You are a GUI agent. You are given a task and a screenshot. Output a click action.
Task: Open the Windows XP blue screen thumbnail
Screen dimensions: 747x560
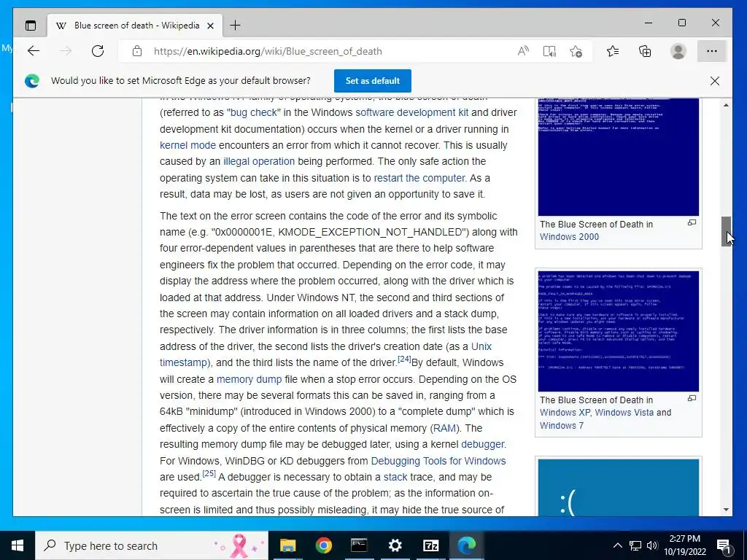tap(619, 332)
